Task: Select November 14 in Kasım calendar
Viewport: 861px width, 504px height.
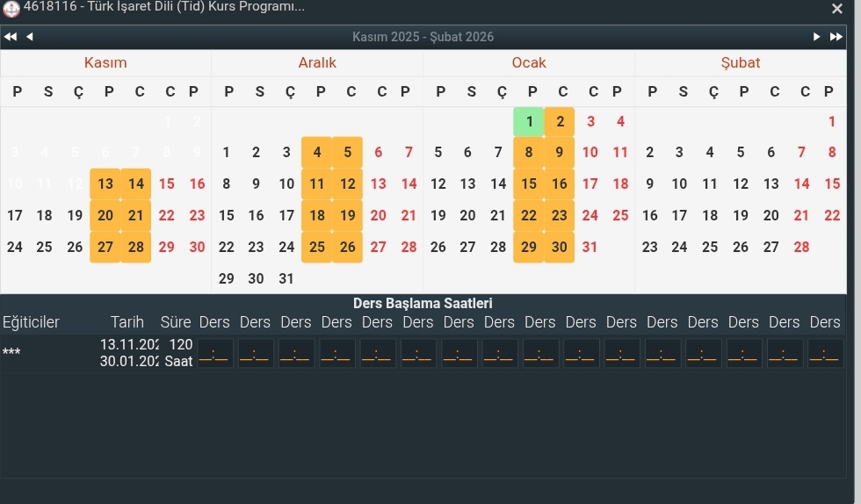Action: (135, 184)
